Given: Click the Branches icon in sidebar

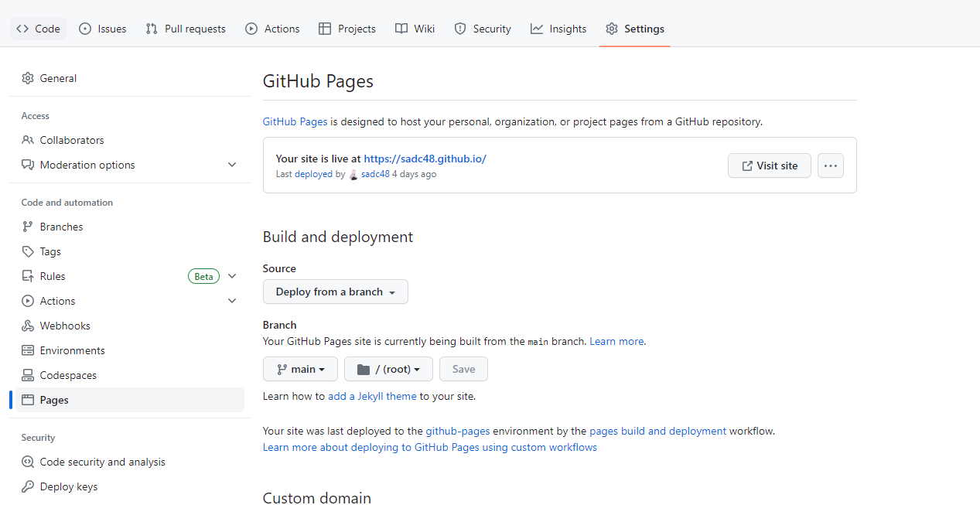Looking at the screenshot, I should (28, 227).
